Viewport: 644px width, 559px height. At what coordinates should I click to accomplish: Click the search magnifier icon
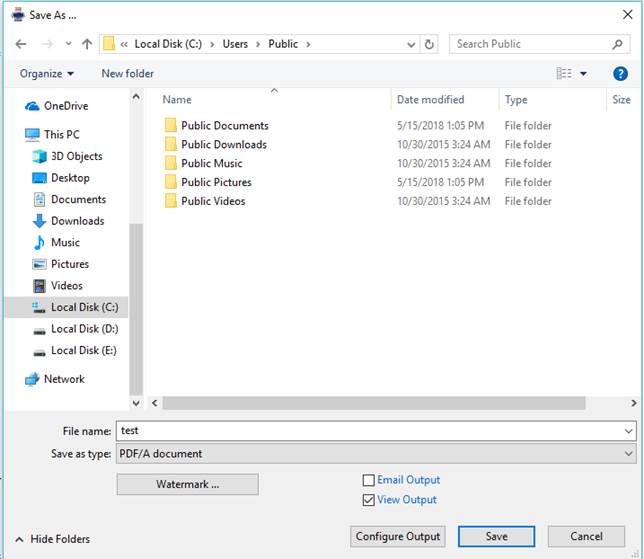click(618, 44)
